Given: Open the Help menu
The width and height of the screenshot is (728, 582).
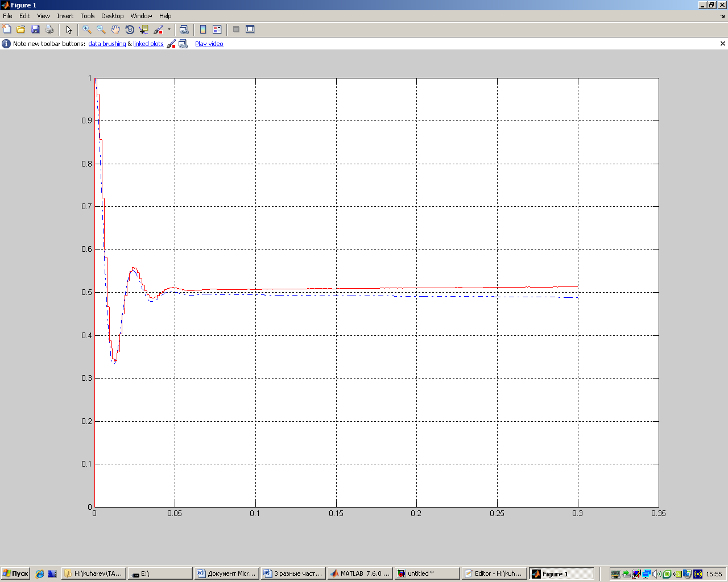Looking at the screenshot, I should (165, 16).
